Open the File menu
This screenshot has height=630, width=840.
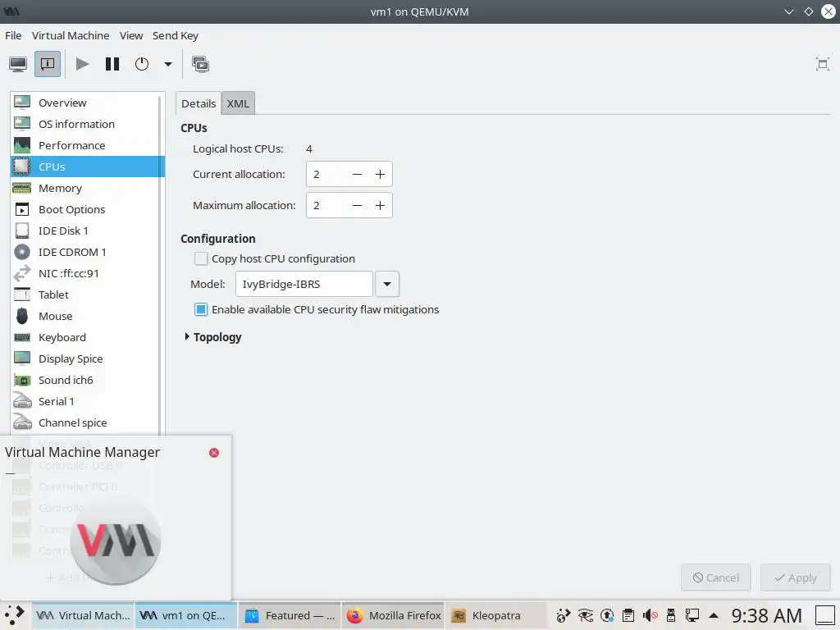click(x=13, y=35)
